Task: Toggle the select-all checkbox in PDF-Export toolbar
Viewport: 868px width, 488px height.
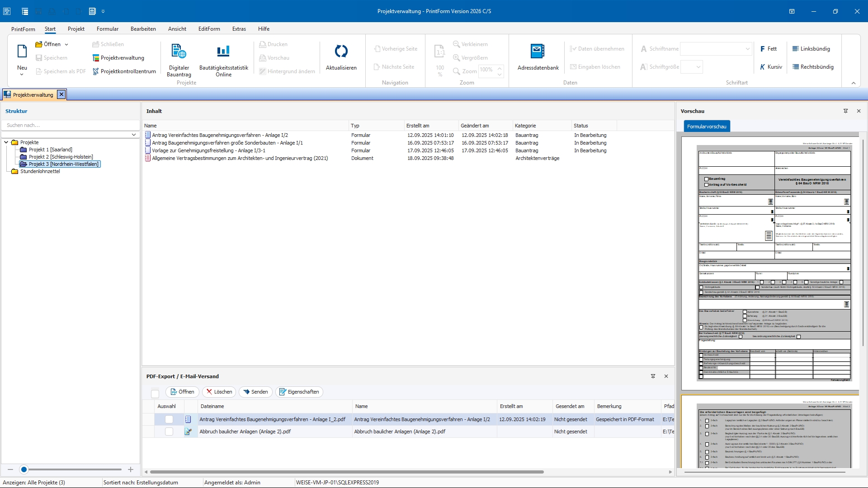Action: click(x=155, y=394)
